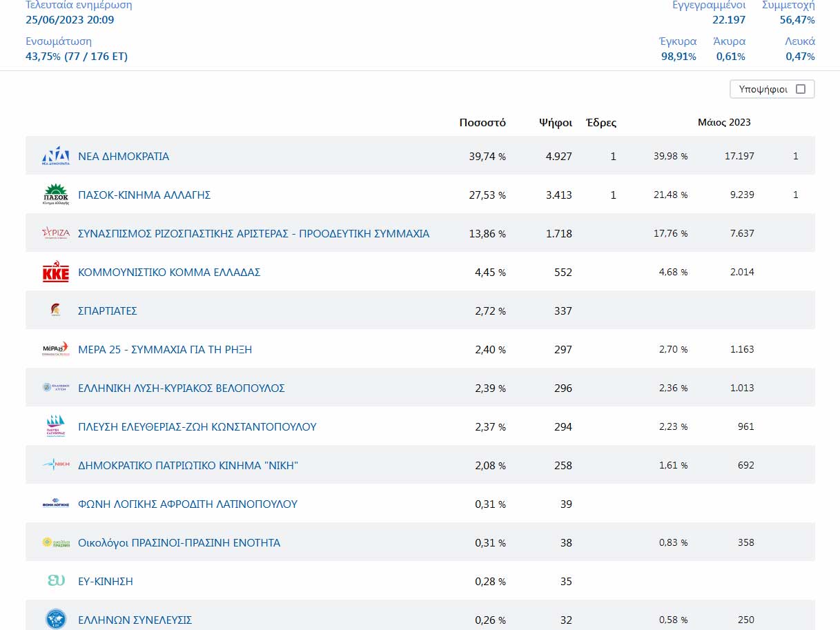The image size is (840, 630).
Task: Open the ΝΕΑ ΔΗΜΟΚΡΑΤΙΑ party link
Action: (124, 157)
